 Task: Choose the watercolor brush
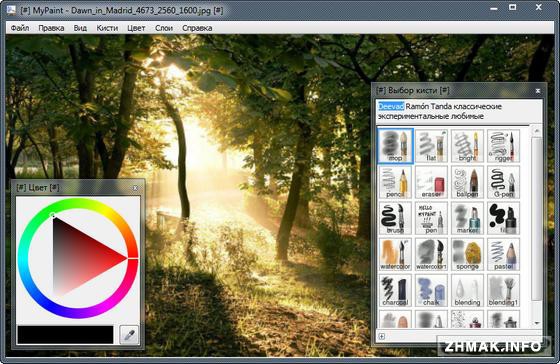point(395,254)
